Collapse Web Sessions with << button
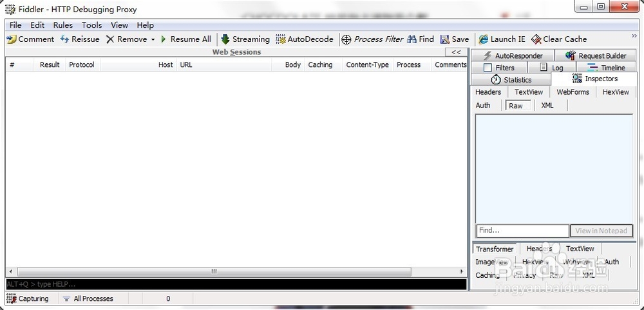644x310 pixels. 456,52
